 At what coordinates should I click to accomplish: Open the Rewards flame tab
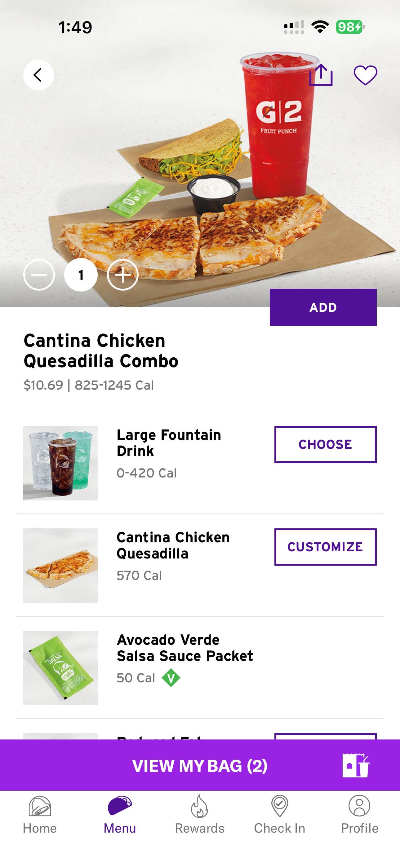coord(200,813)
